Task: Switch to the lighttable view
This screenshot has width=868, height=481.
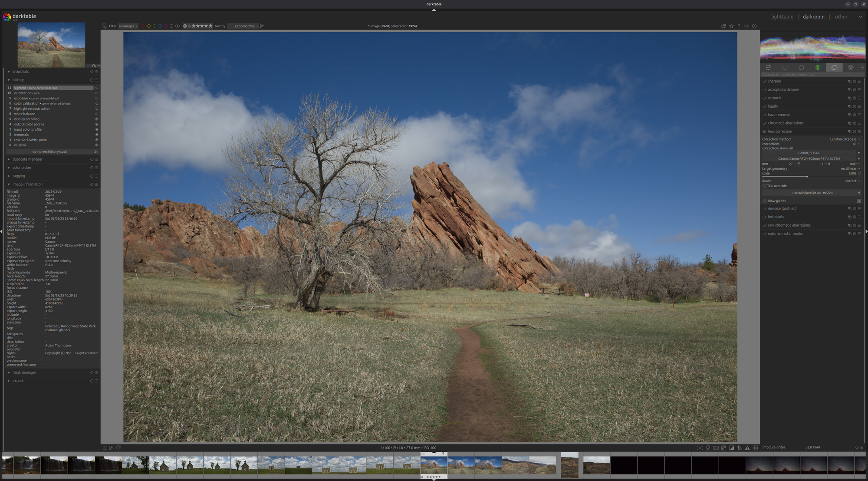Action: (x=783, y=16)
